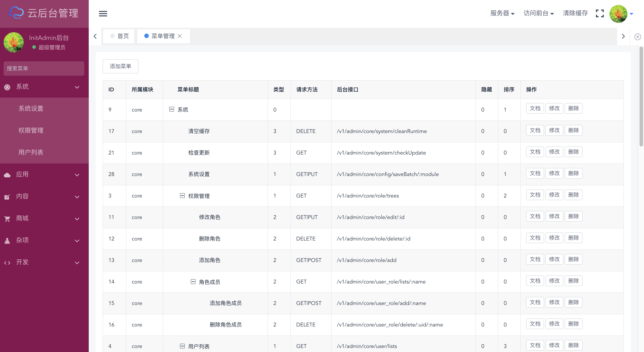This screenshot has width=644, height=352.
Task: Collapse the 系统 tree row
Action: tap(171, 109)
